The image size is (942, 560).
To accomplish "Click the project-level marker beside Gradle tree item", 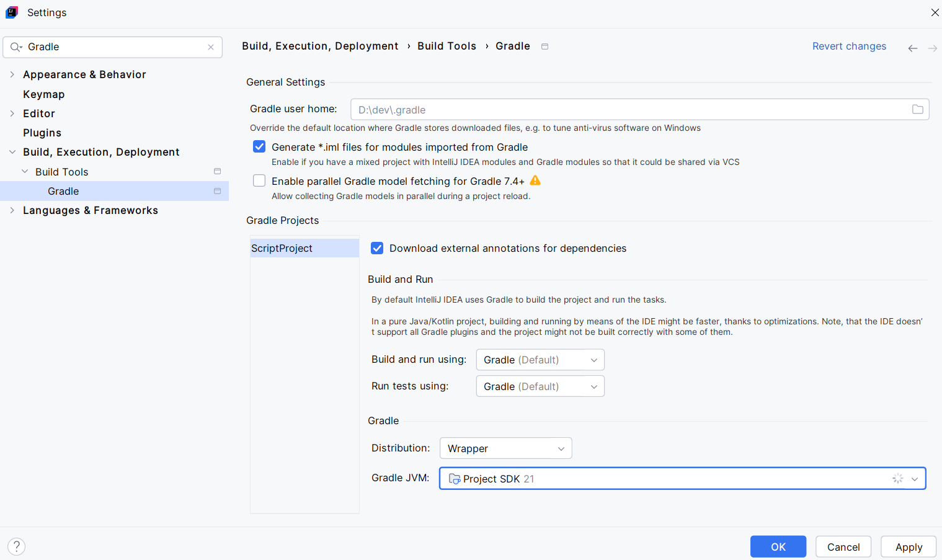I will point(217,191).
